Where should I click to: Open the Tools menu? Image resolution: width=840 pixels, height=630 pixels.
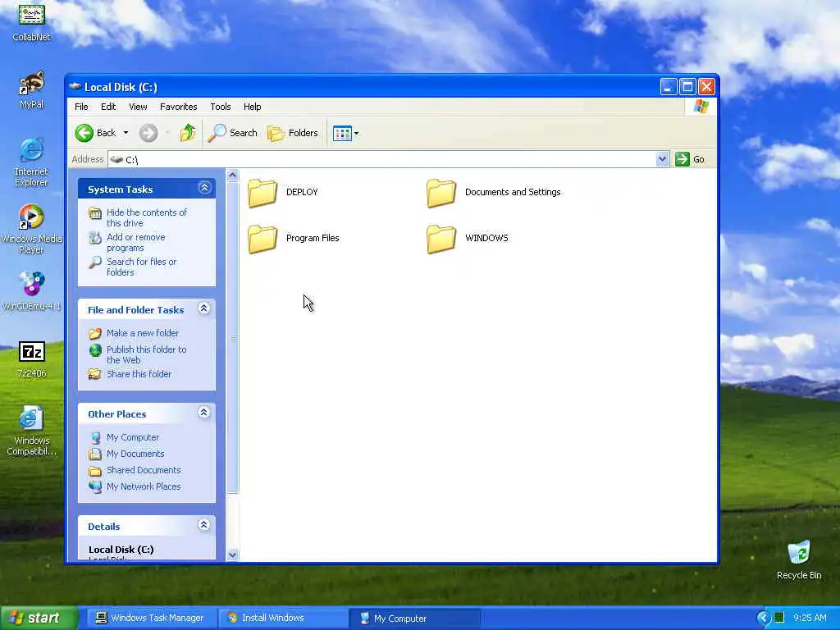tap(220, 107)
